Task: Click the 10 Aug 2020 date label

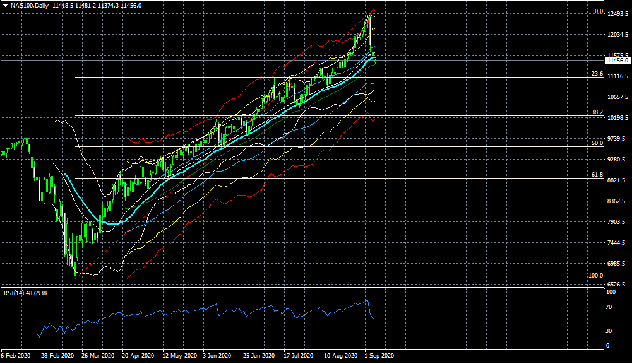Action: click(340, 356)
